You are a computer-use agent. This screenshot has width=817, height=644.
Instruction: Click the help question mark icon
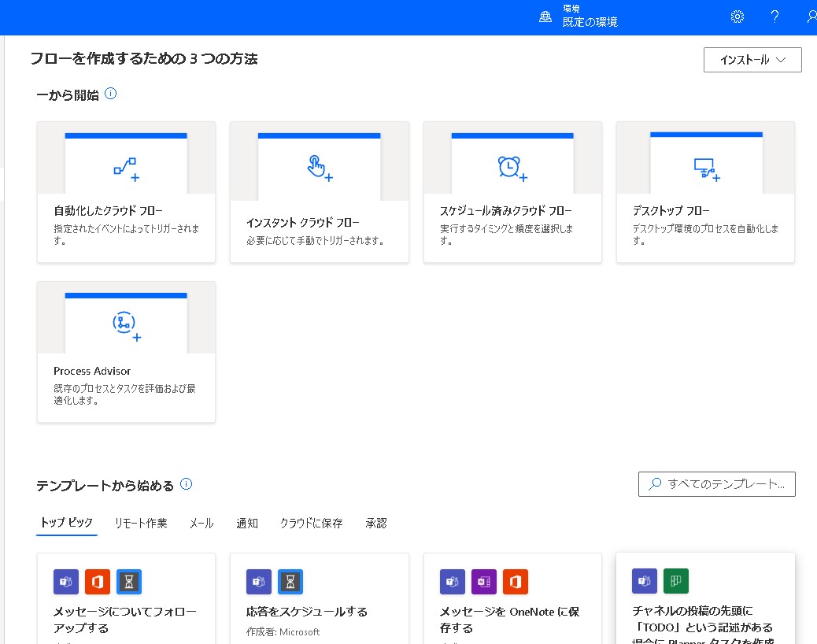[774, 16]
